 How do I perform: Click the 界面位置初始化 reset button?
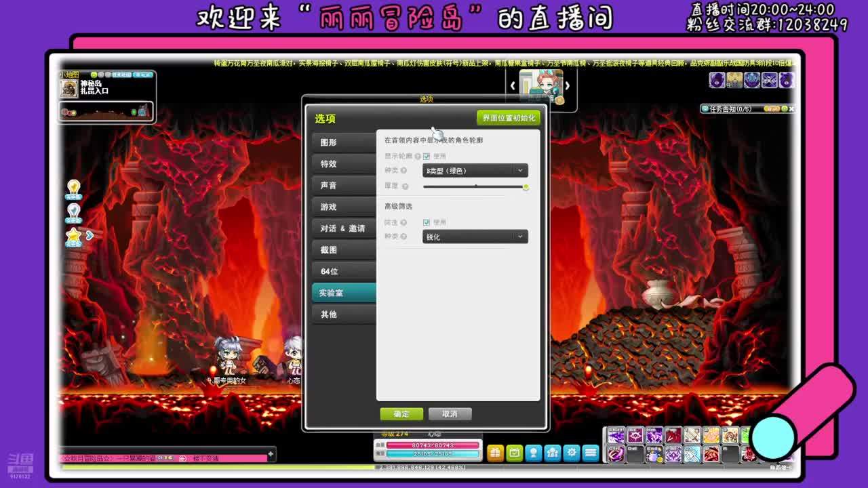509,118
